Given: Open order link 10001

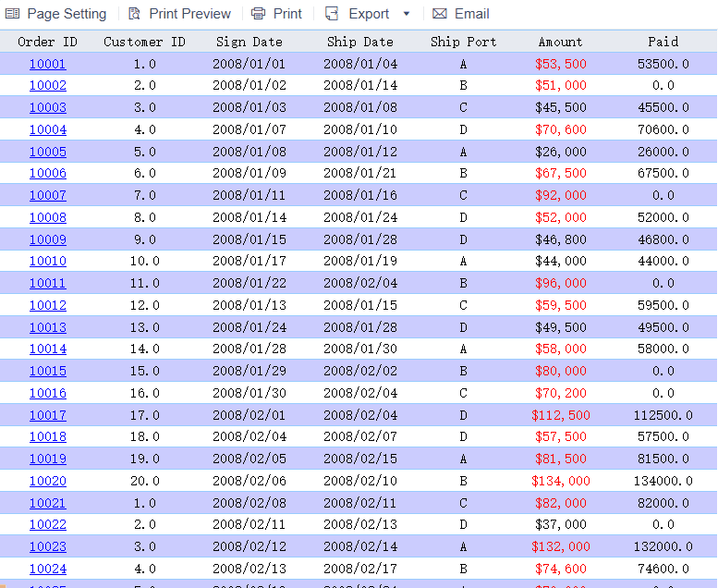Looking at the screenshot, I should 48,64.
